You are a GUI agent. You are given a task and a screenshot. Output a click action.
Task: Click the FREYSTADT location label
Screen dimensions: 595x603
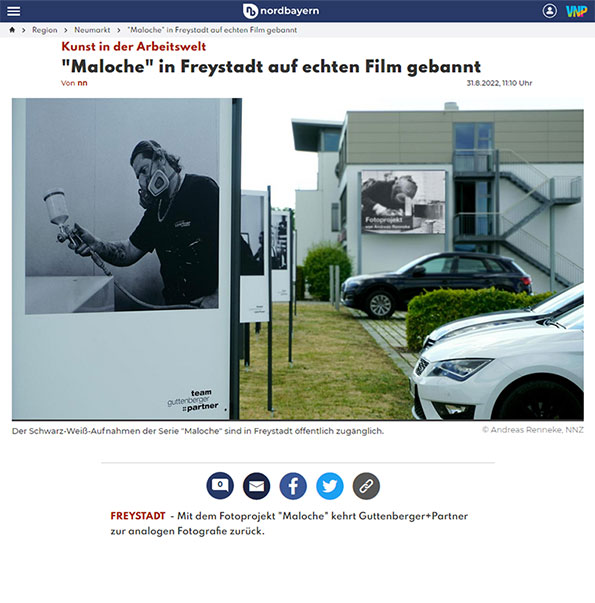point(138,516)
